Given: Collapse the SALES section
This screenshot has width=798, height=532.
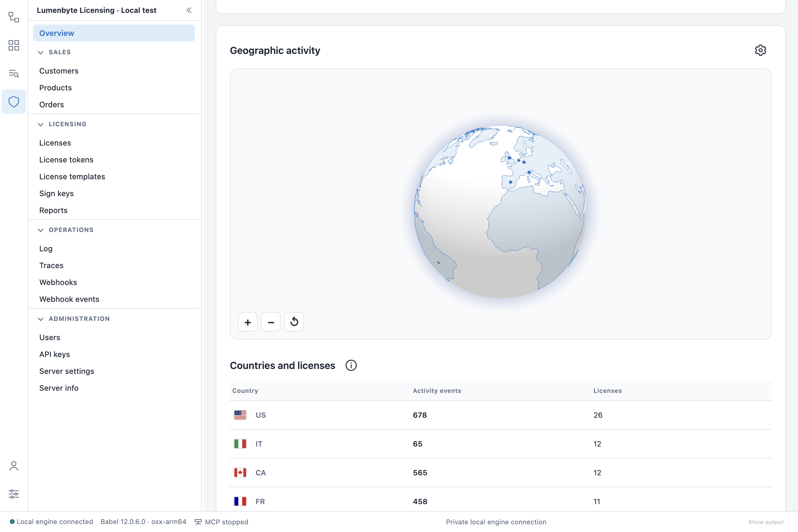Looking at the screenshot, I should pyautogui.click(x=41, y=52).
